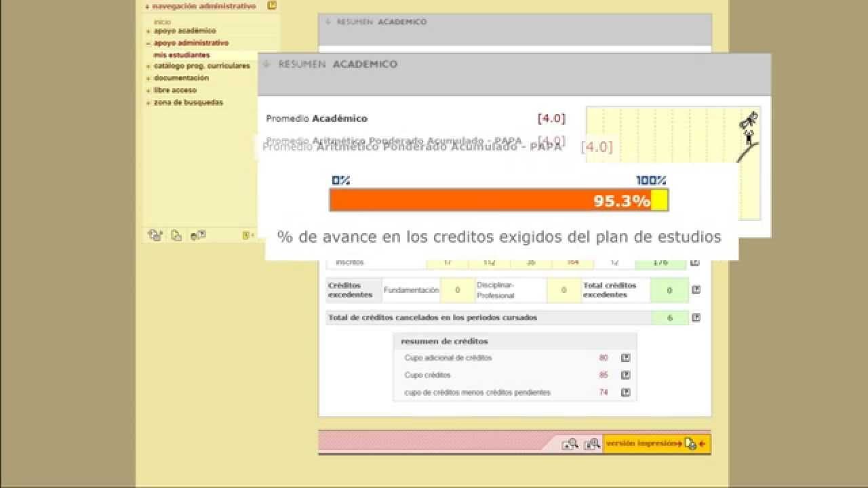Click the yellow icon beside navegación administrativo
868x488 pixels.
[272, 5]
